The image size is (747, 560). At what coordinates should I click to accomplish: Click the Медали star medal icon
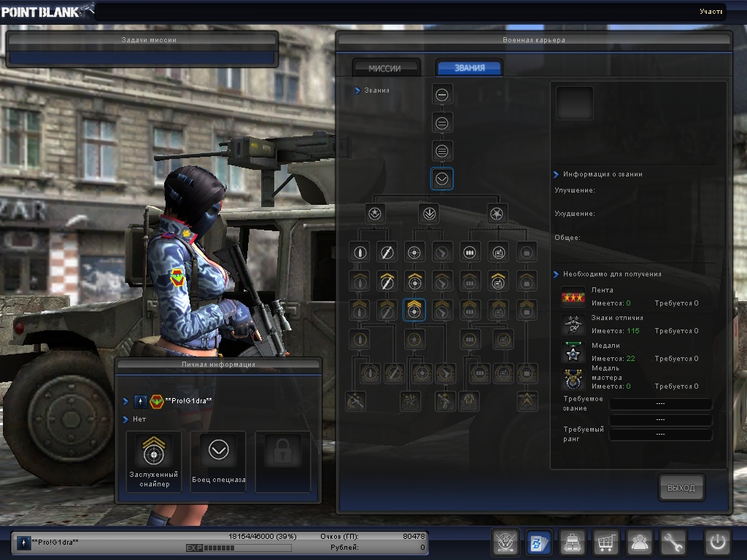(573, 353)
